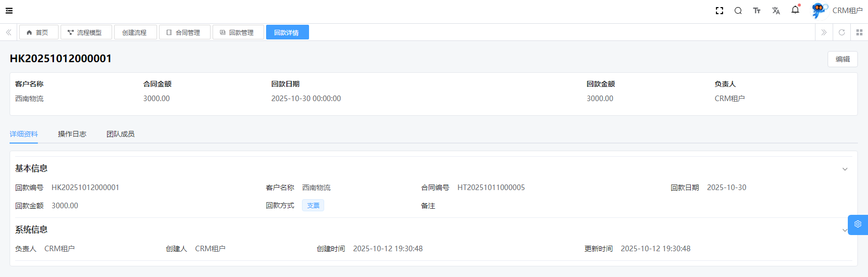This screenshot has height=277, width=868.
Task: Click the user avatar image
Action: point(819,10)
